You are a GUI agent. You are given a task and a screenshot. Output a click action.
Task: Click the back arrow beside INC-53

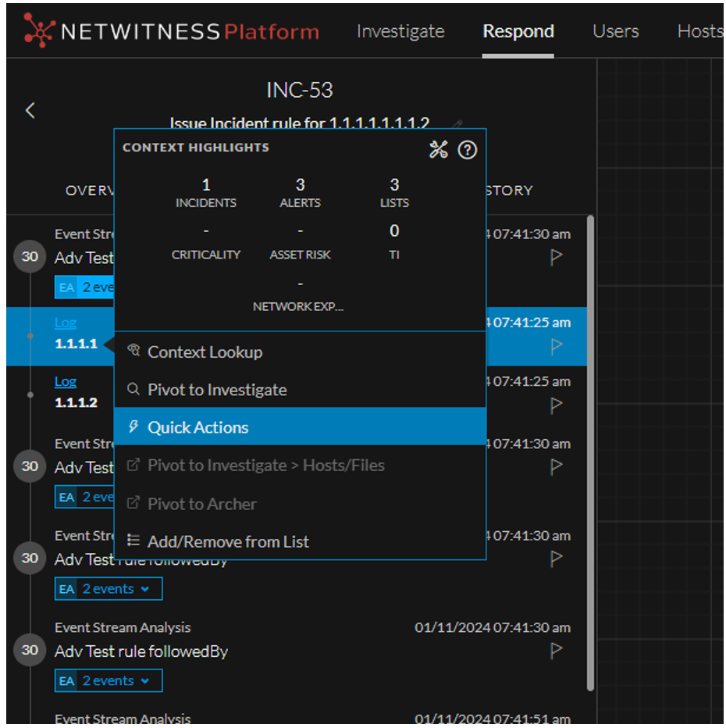[x=30, y=110]
